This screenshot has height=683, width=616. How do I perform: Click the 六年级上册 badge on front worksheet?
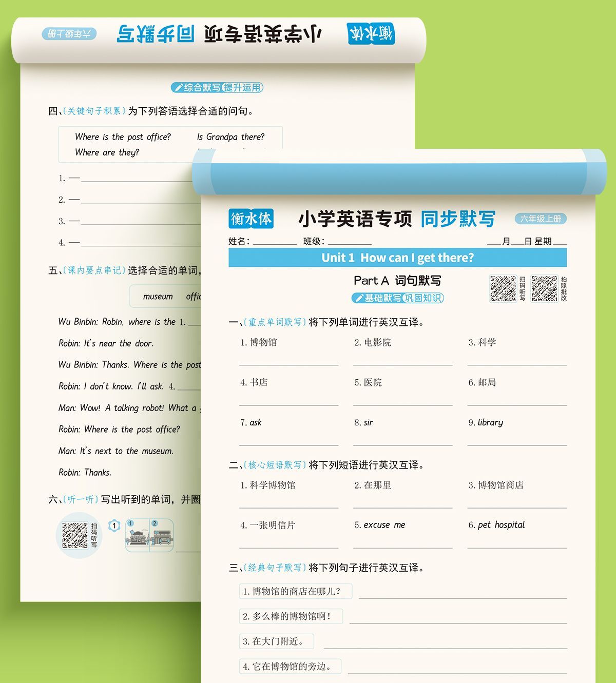pos(541,219)
